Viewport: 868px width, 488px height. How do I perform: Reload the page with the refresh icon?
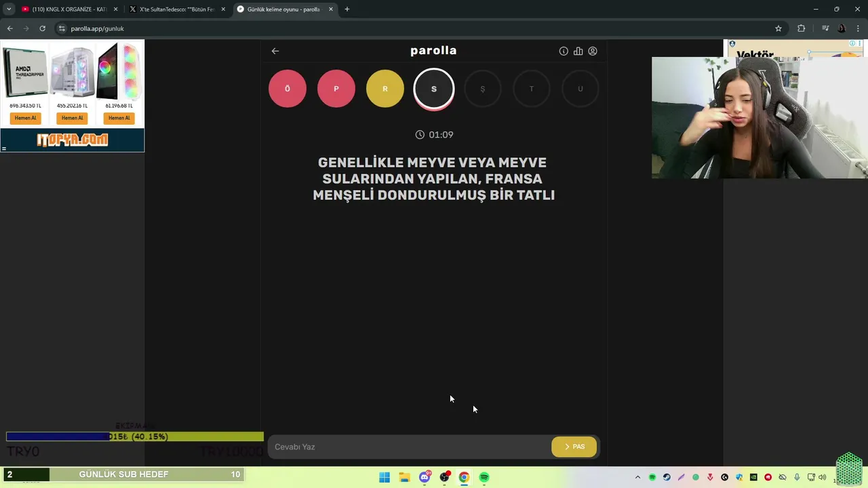click(42, 28)
